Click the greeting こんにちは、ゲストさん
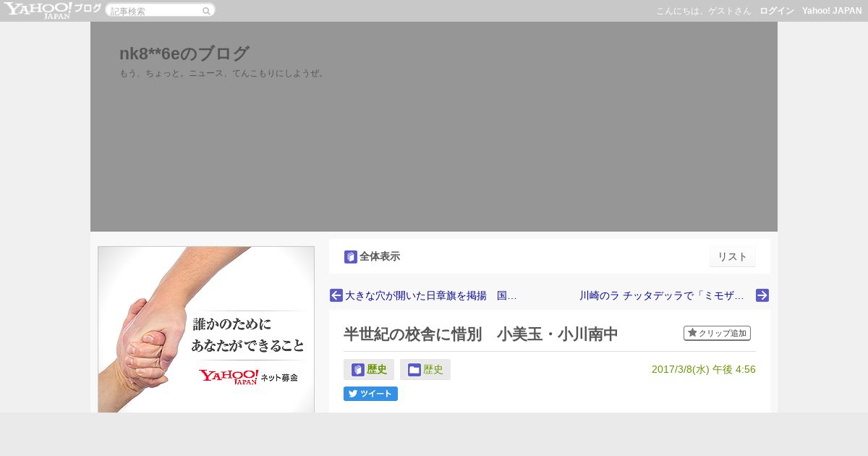Image resolution: width=868 pixels, height=456 pixels. (x=704, y=11)
